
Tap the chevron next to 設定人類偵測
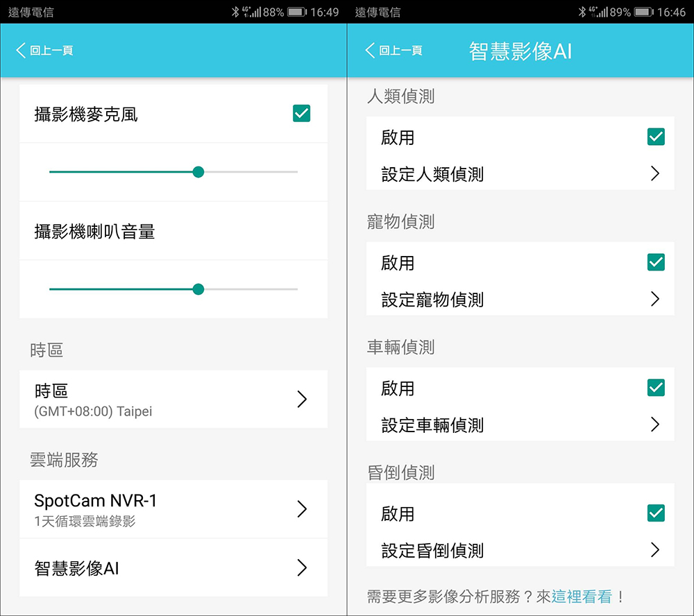tap(656, 173)
